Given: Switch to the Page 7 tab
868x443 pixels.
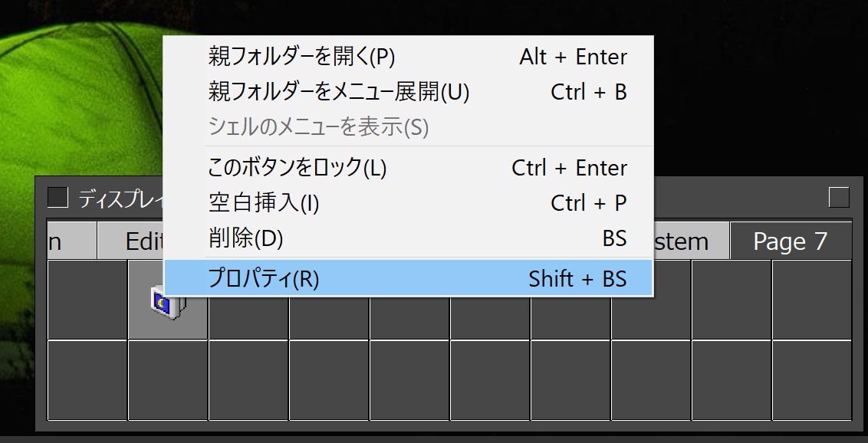Looking at the screenshot, I should [790, 242].
